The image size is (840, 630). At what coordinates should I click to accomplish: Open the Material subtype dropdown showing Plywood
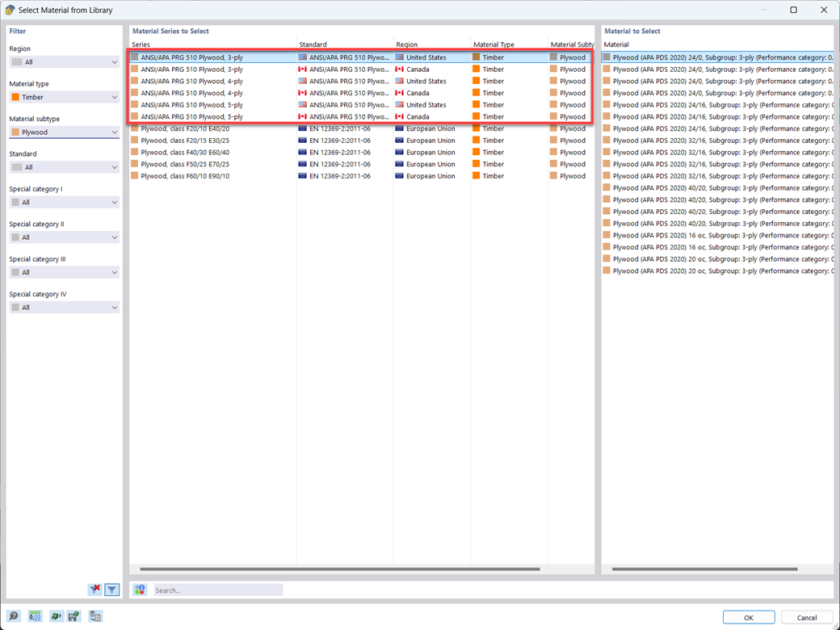point(65,132)
